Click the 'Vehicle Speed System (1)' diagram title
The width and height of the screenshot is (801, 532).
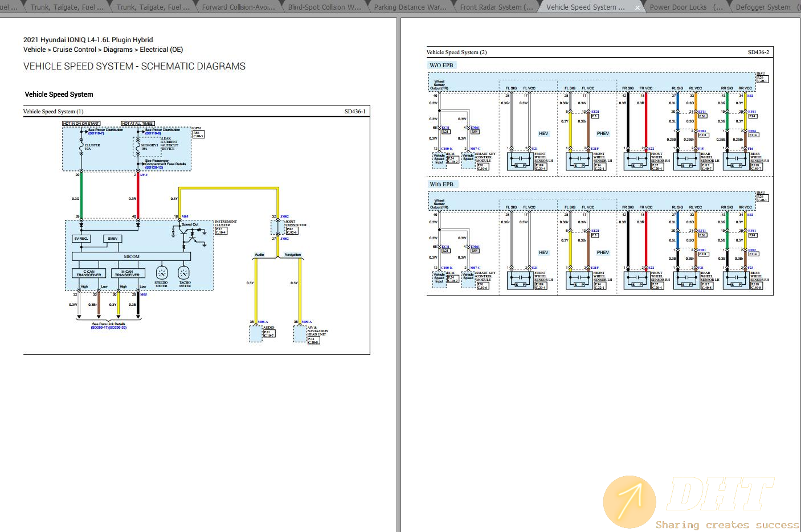coord(53,112)
